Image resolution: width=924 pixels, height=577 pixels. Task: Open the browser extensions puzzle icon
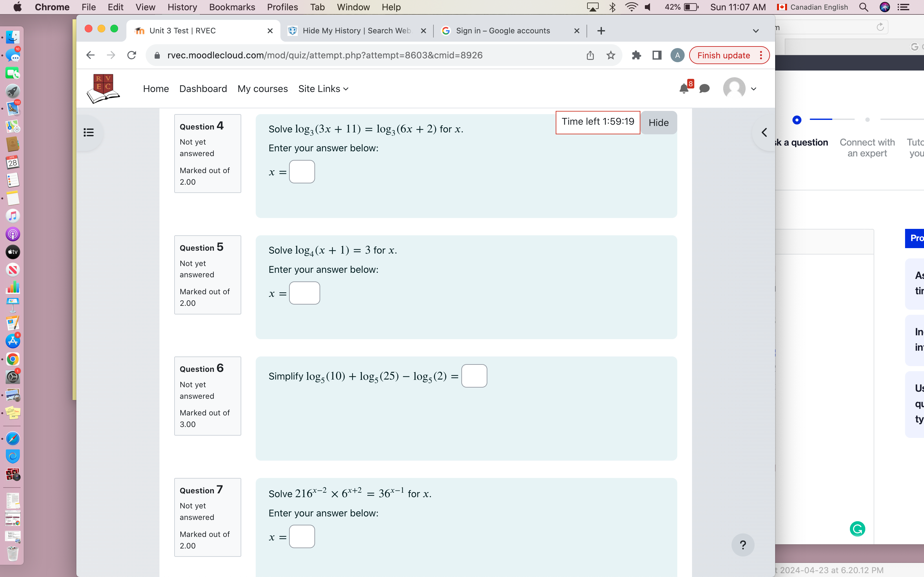coord(636,55)
